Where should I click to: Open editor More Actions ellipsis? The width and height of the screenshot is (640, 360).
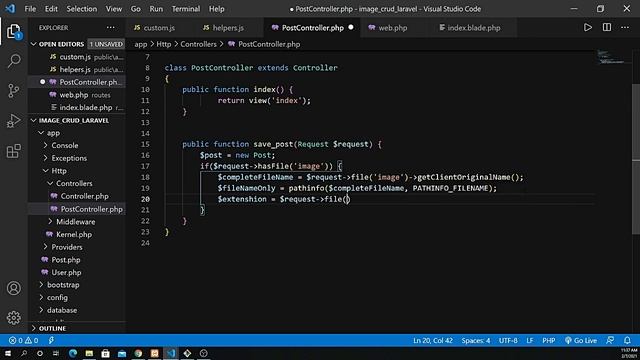coord(625,27)
